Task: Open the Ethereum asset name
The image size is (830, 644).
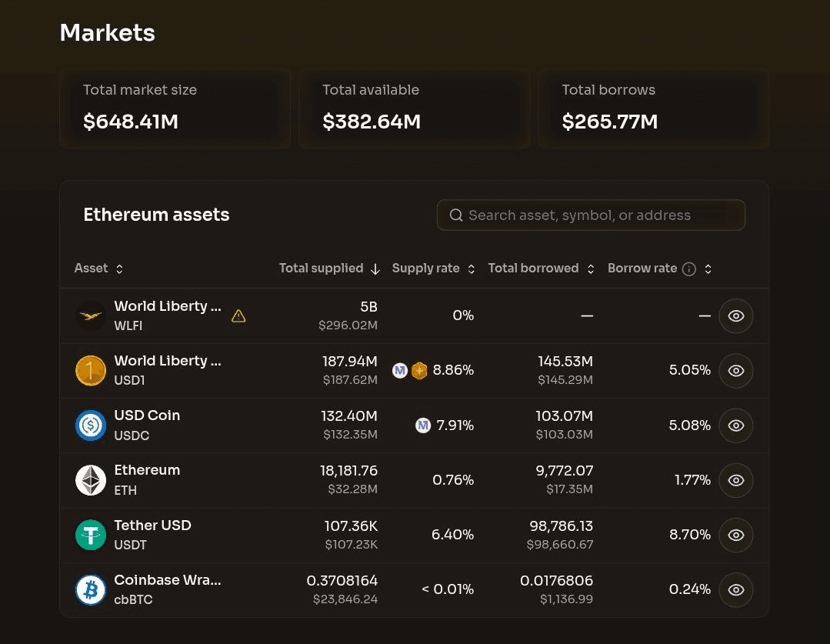Action: [x=147, y=470]
